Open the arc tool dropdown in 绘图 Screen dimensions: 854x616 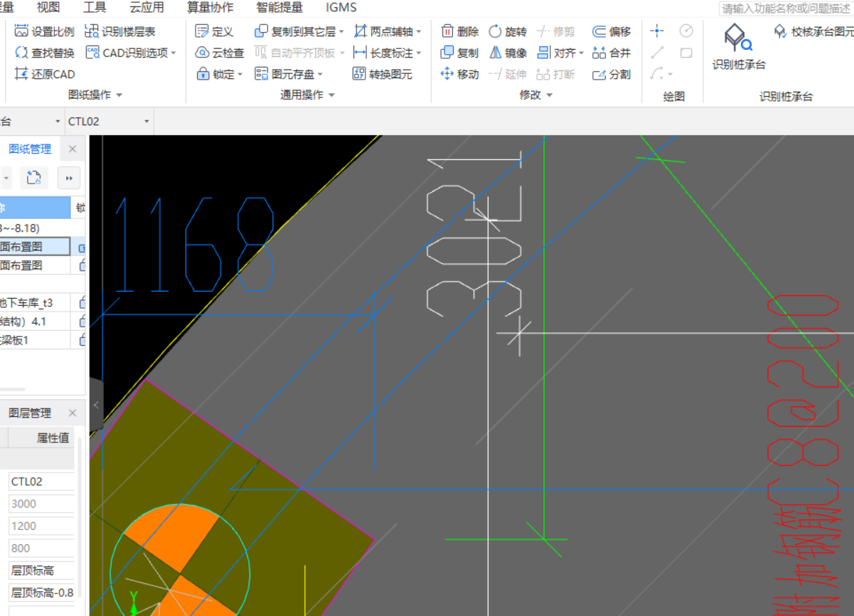[x=670, y=75]
